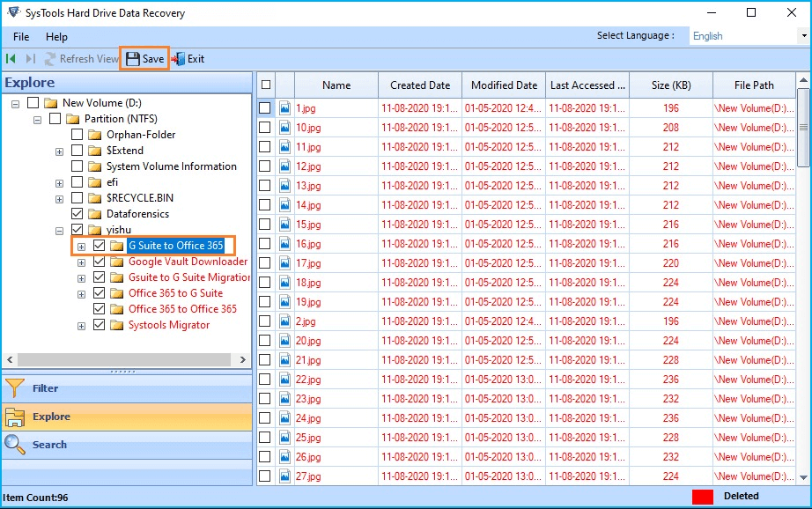Check the box for 1.jpg
This screenshot has height=509, width=812.
point(264,108)
